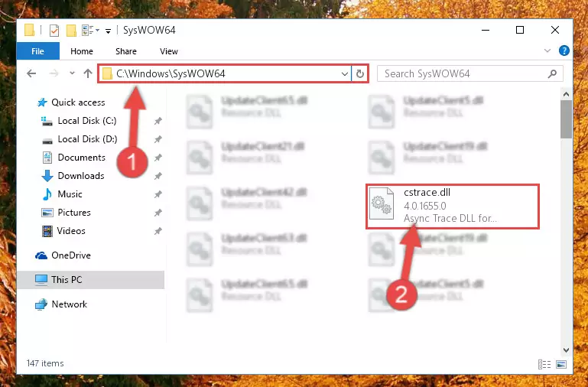Open the Help question mark icon
588x387 pixels.
pos(564,50)
